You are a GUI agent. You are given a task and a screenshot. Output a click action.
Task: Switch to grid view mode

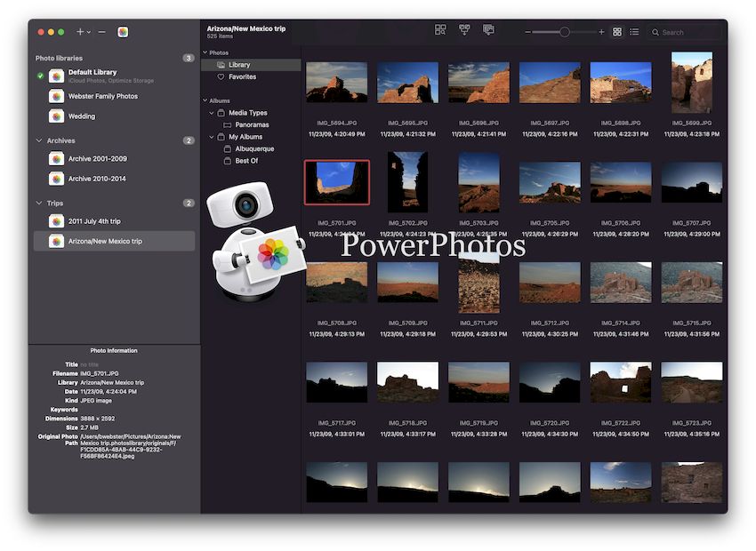(x=616, y=30)
